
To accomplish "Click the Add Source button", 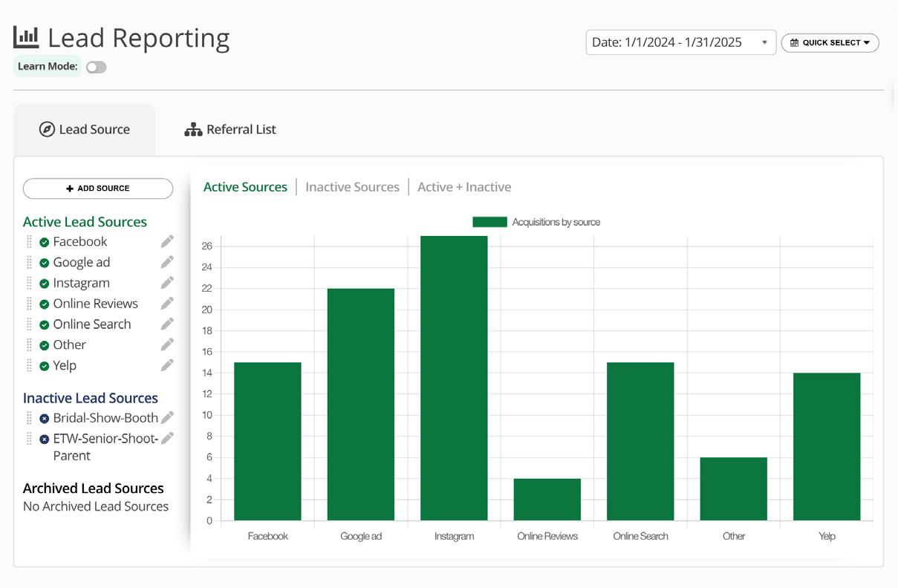I will pyautogui.click(x=98, y=189).
